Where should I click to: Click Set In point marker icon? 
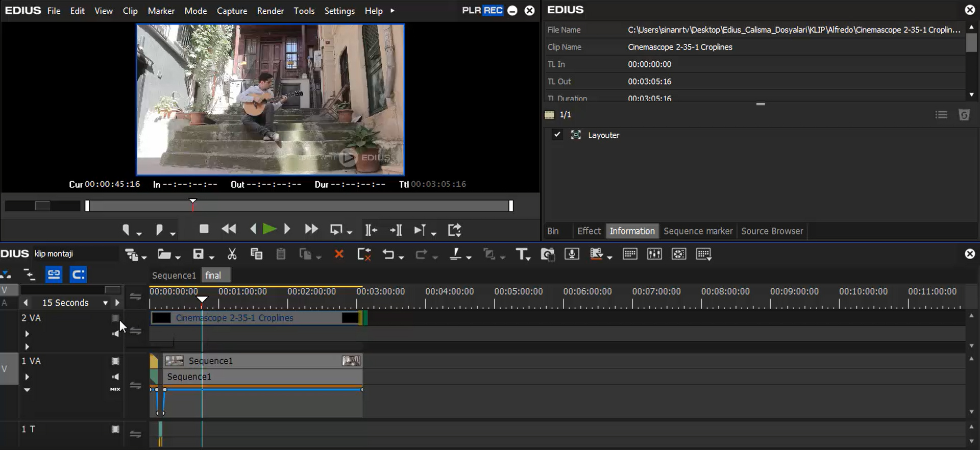(x=126, y=230)
